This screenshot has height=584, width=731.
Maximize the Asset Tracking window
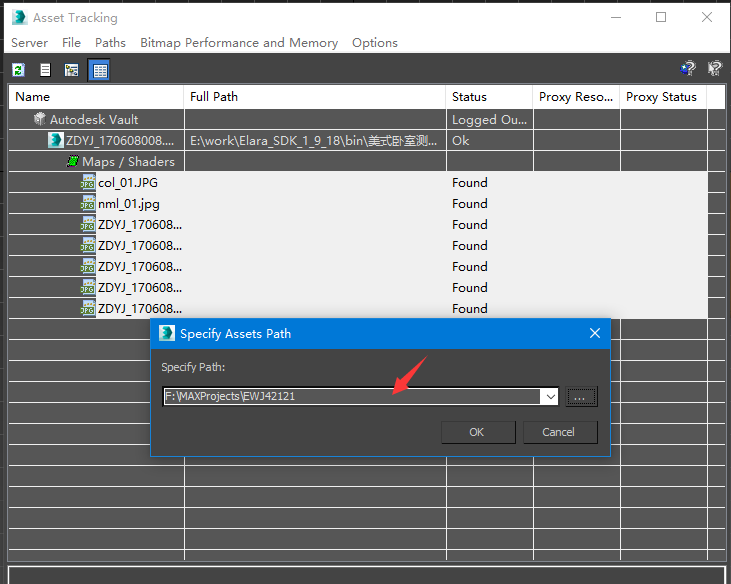(661, 17)
